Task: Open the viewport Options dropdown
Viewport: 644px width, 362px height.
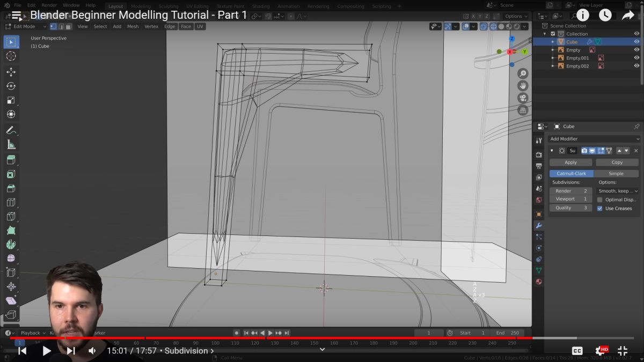Action: tap(516, 16)
